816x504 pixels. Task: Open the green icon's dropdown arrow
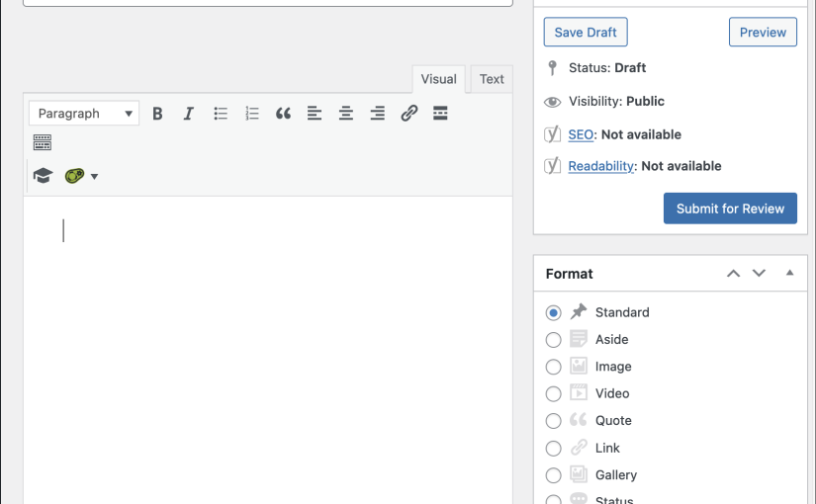(x=94, y=176)
